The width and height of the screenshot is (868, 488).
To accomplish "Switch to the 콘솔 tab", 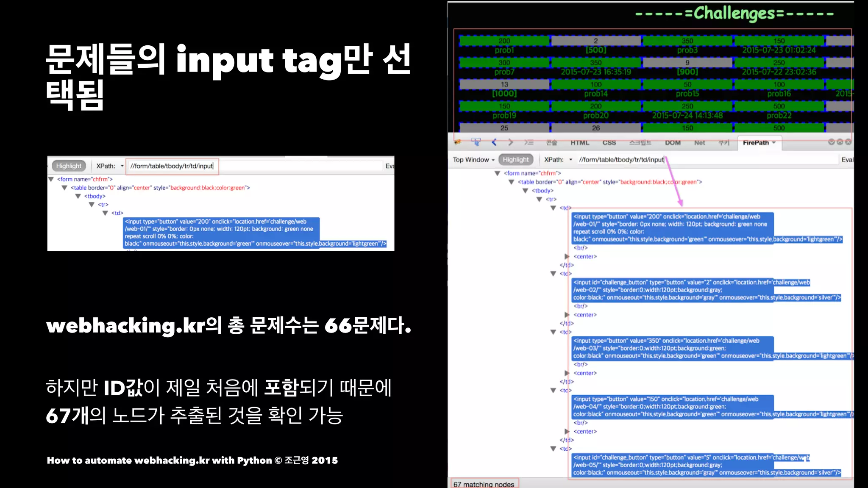I will [x=551, y=143].
